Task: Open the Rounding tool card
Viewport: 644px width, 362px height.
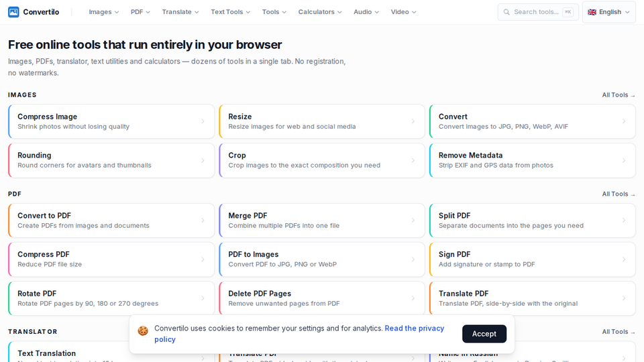Action: (111, 160)
